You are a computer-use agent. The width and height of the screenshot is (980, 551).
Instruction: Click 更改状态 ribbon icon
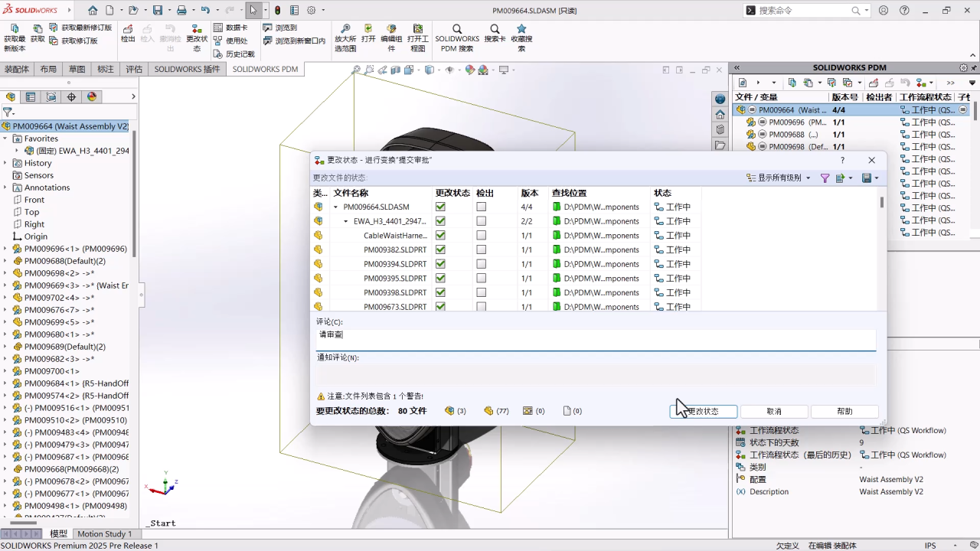(x=197, y=38)
